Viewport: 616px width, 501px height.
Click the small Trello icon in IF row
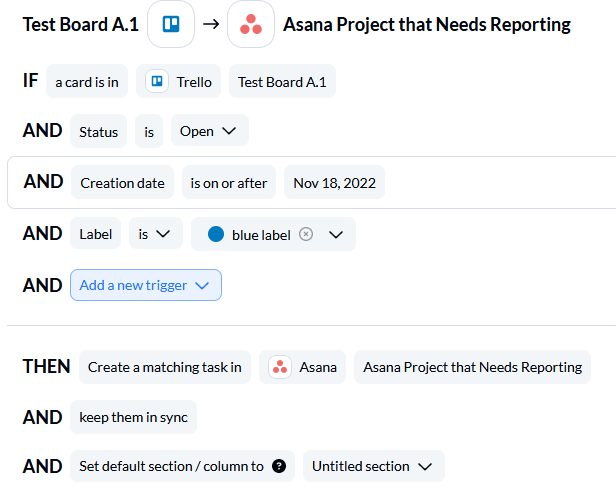[x=157, y=81]
